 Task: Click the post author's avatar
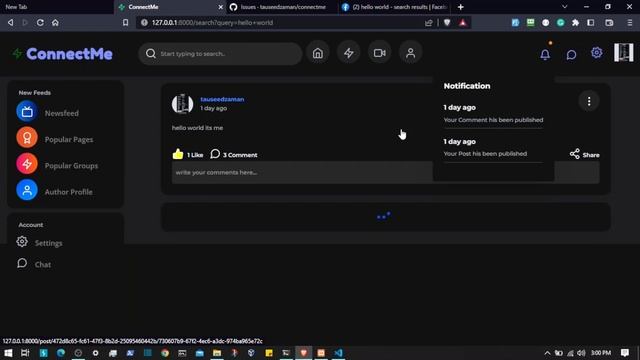point(182,104)
